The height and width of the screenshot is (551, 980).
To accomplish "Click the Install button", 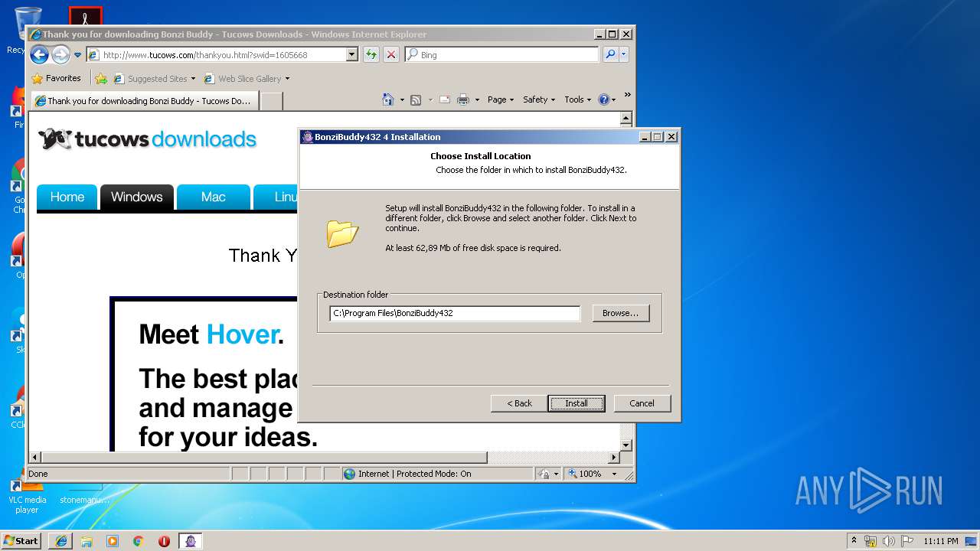I will click(x=577, y=403).
